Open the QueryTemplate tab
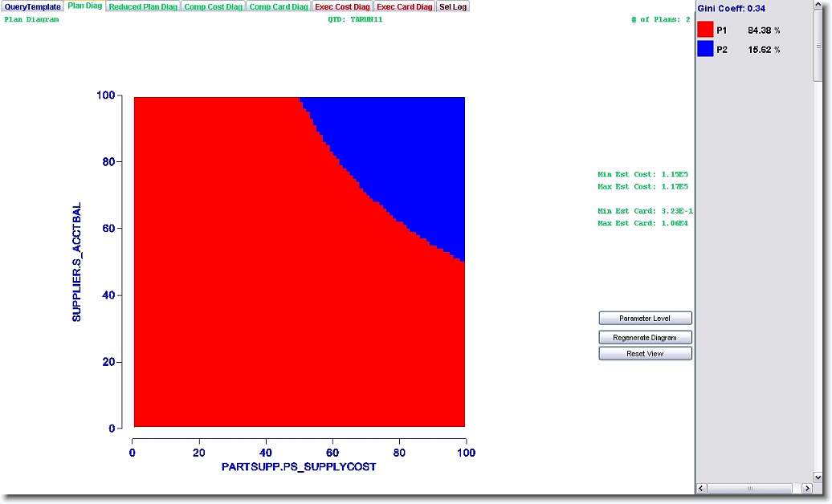Image resolution: width=832 pixels, height=504 pixels. tap(32, 6)
